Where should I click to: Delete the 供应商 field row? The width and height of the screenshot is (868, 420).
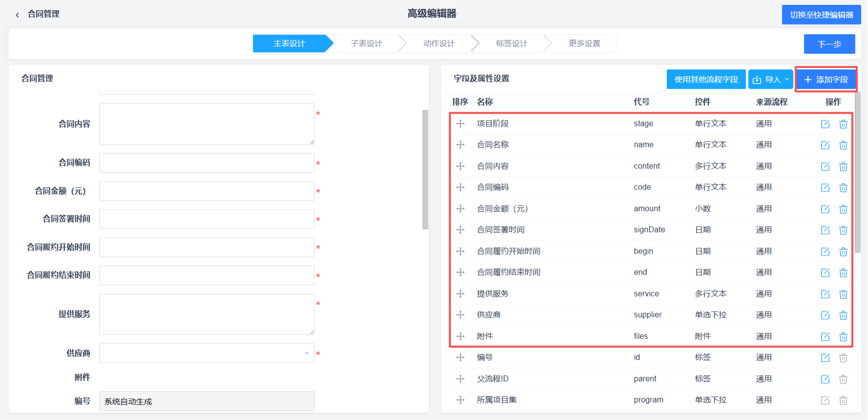pyautogui.click(x=843, y=315)
